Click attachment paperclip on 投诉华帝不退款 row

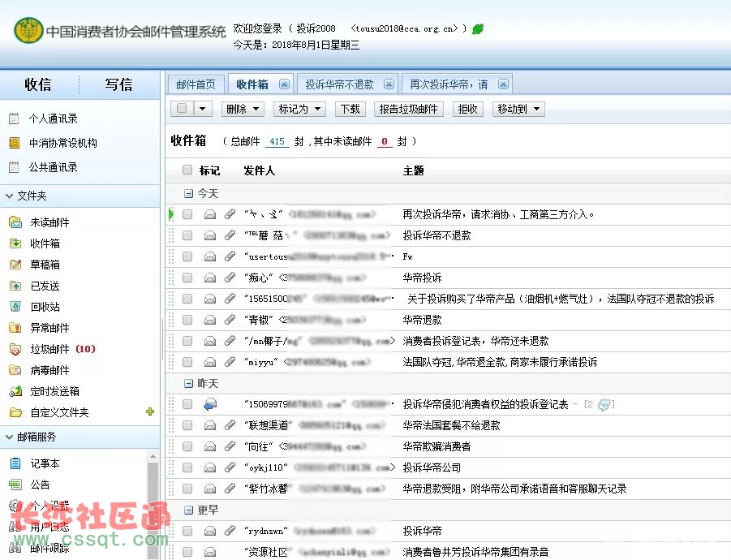point(230,235)
